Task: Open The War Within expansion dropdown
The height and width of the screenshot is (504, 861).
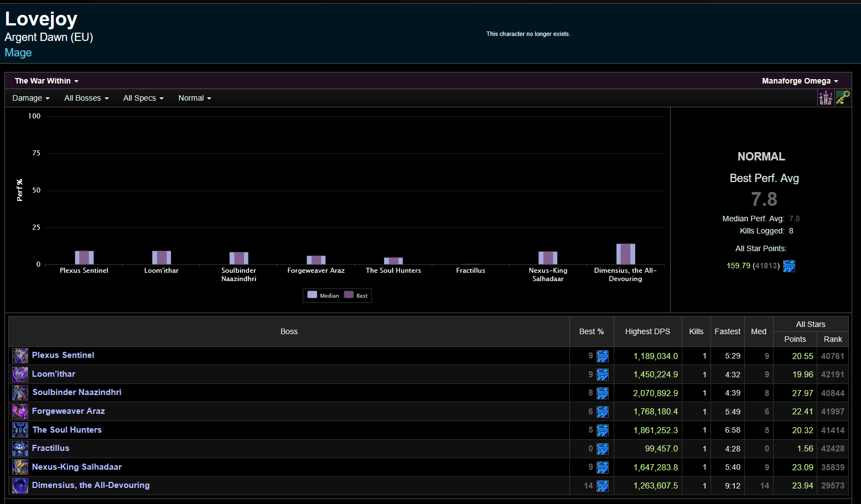Action: pos(46,81)
